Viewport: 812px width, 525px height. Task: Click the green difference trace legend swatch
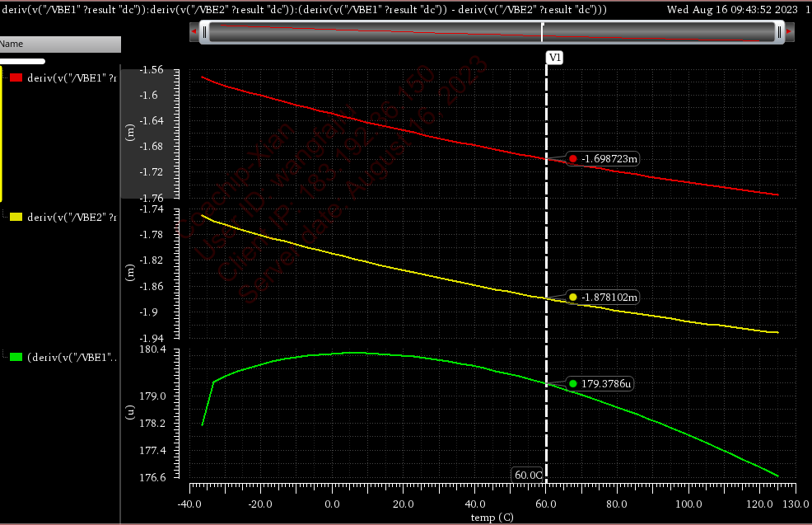[16, 358]
